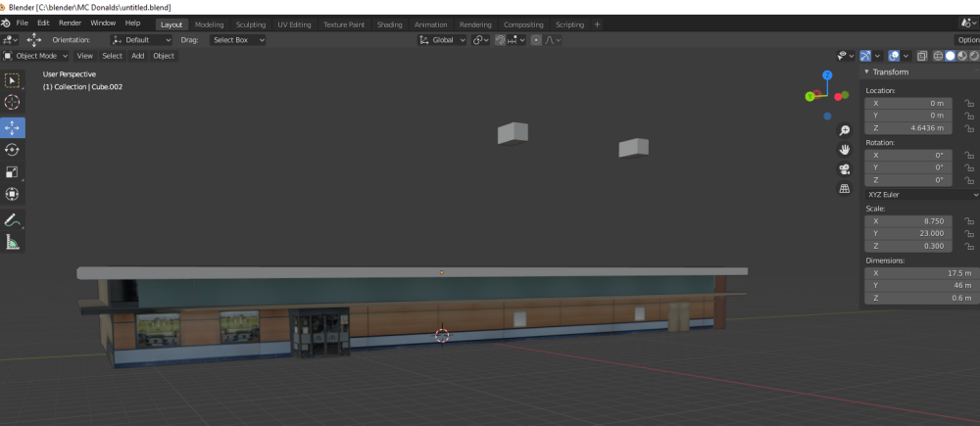Click the blue Z axis on navigation gizmo
980x426 pixels.
pyautogui.click(x=827, y=74)
